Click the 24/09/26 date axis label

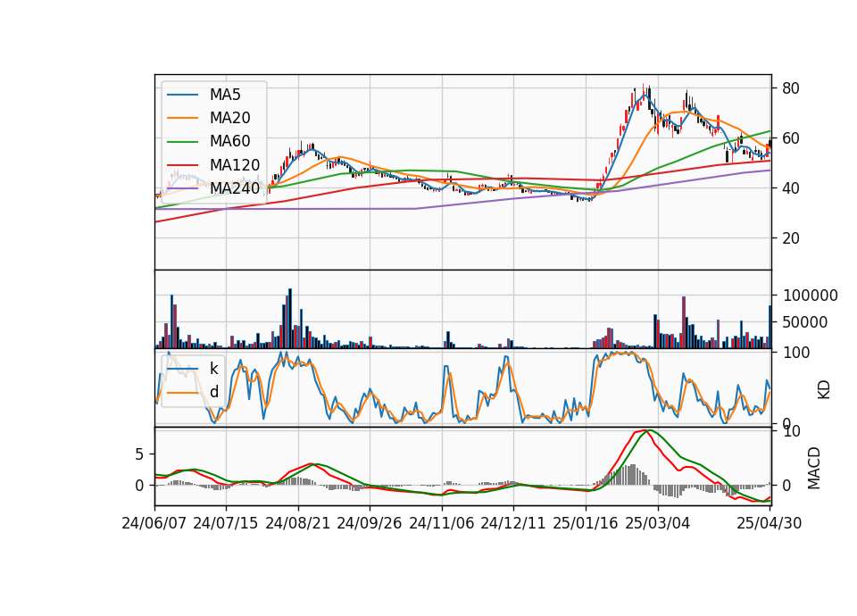click(x=370, y=523)
